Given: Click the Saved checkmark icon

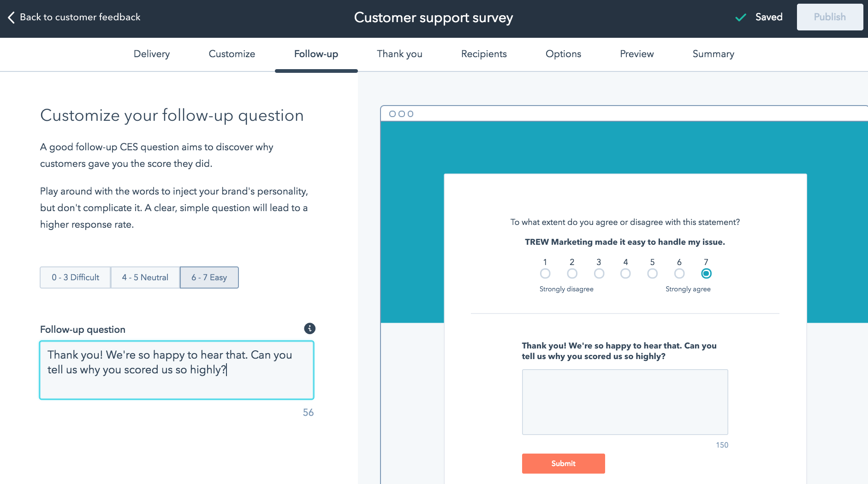Looking at the screenshot, I should click(x=741, y=18).
